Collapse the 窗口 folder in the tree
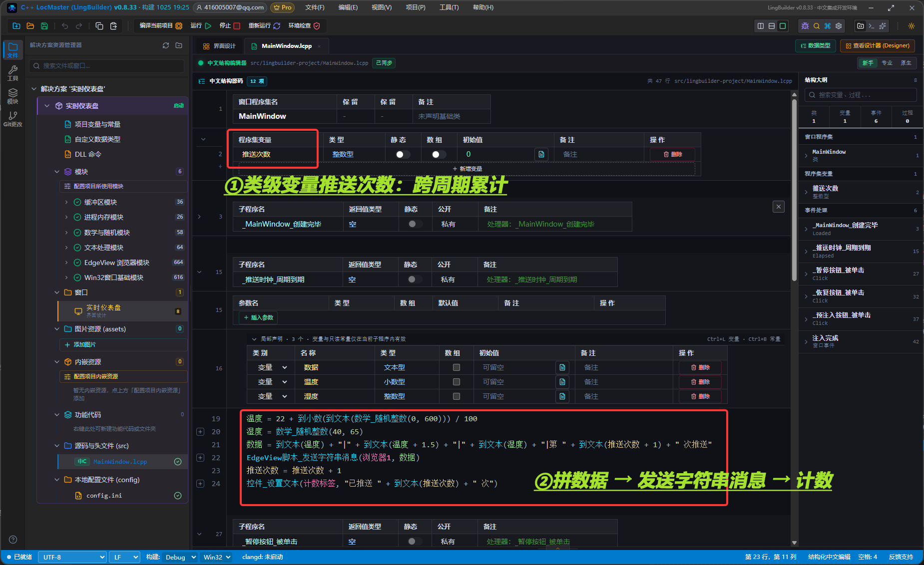 57,292
